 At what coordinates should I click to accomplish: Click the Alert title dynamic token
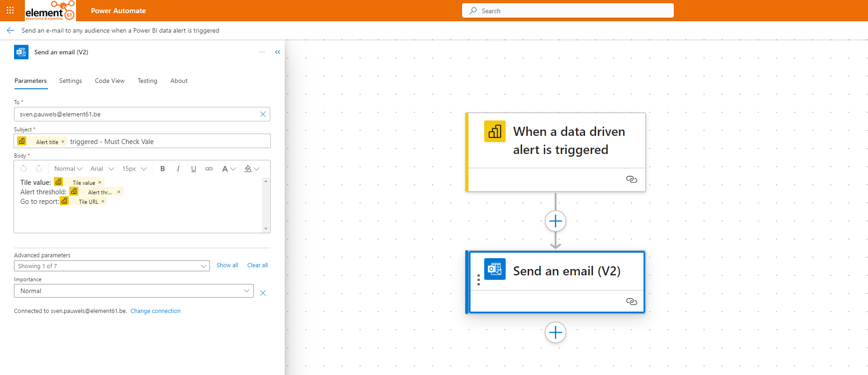[42, 142]
